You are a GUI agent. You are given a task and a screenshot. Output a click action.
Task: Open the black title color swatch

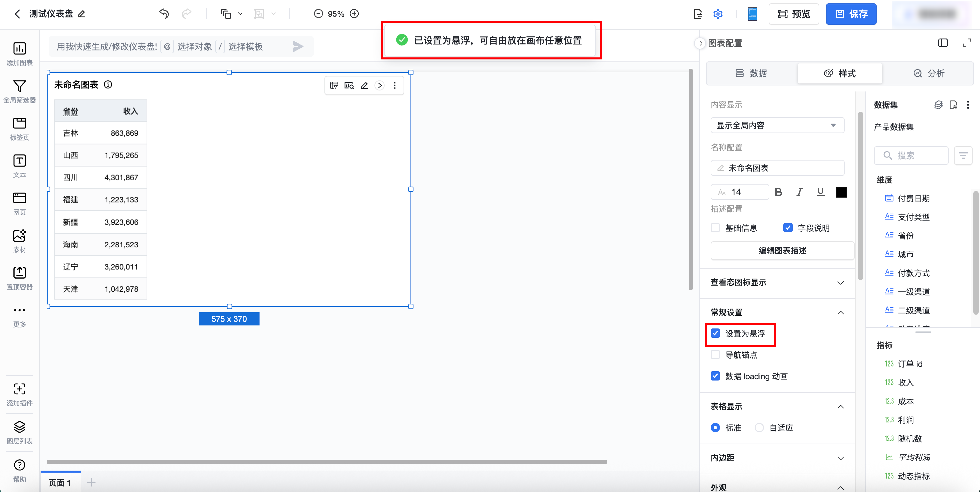842,192
